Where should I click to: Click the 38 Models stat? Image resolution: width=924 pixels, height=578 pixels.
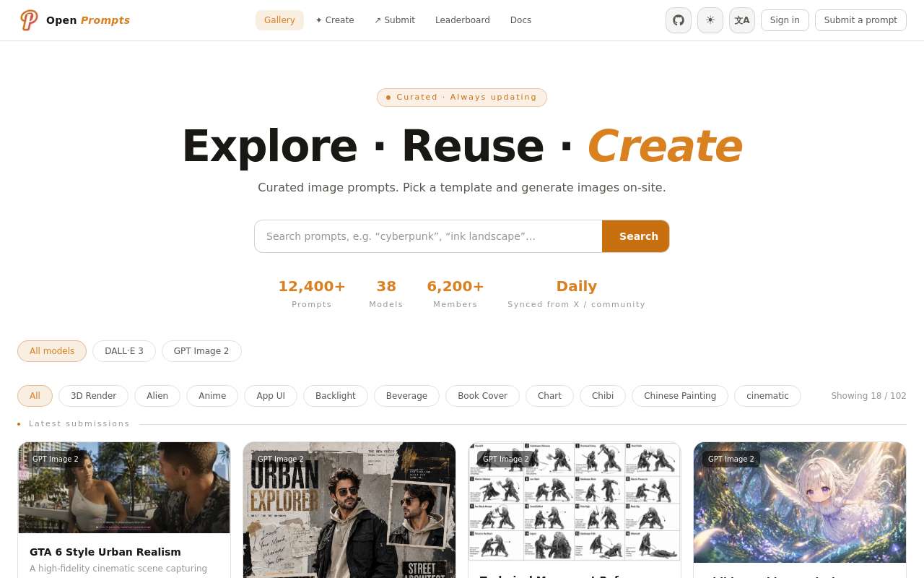click(386, 293)
